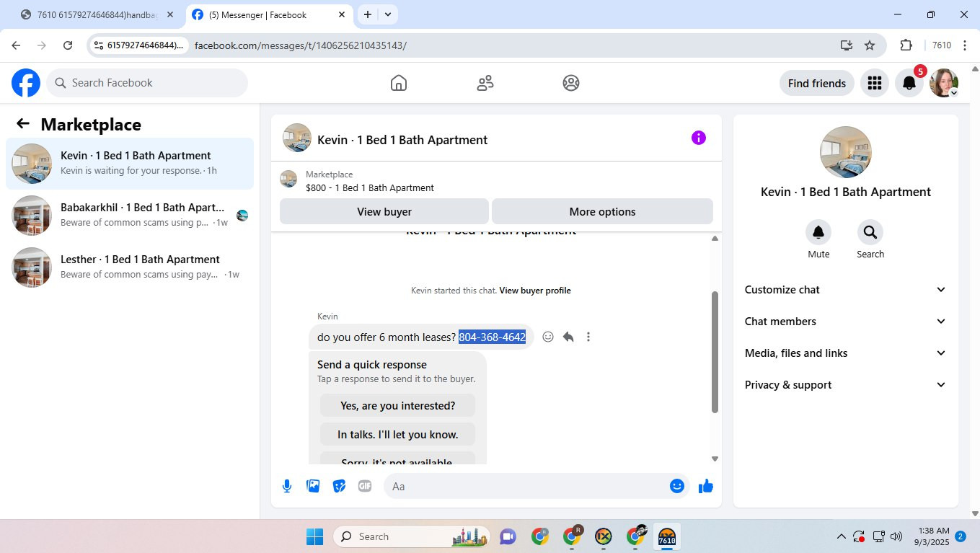The width and height of the screenshot is (980, 553).
Task: Choose a sticker from the sticker icon
Action: point(339,486)
